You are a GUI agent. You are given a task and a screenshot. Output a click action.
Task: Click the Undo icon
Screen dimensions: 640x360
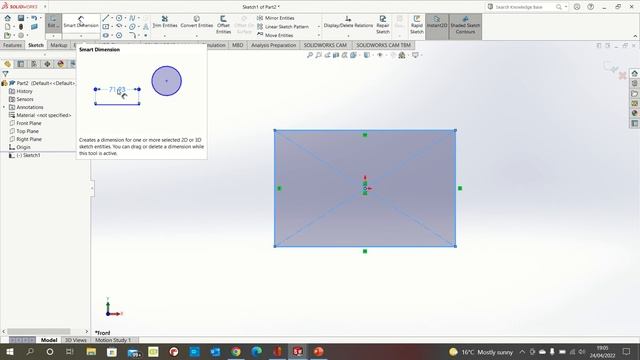click(34, 18)
